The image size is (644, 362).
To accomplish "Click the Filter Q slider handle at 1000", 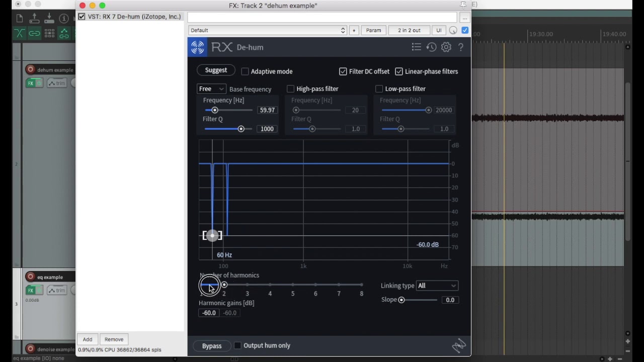I will pyautogui.click(x=241, y=129).
